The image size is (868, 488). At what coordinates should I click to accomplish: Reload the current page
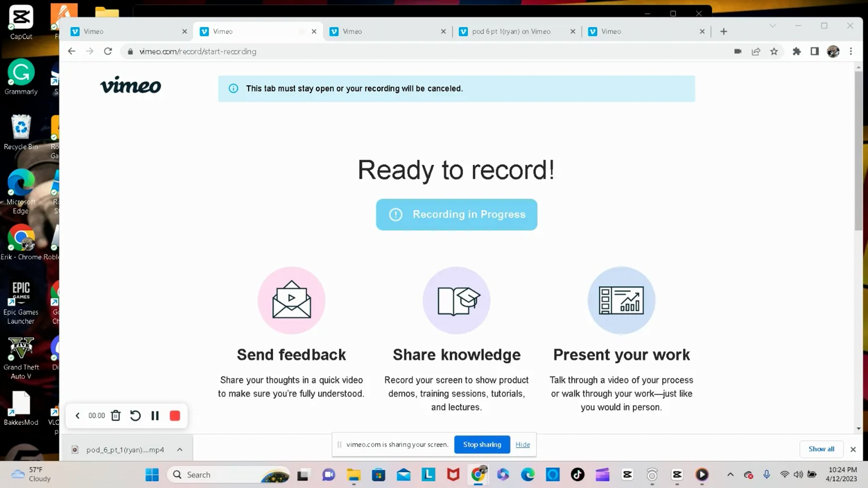tap(108, 51)
